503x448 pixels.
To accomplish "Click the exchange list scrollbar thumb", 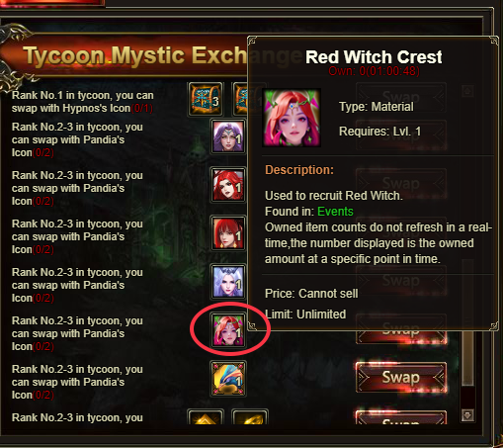I will click(x=467, y=322).
